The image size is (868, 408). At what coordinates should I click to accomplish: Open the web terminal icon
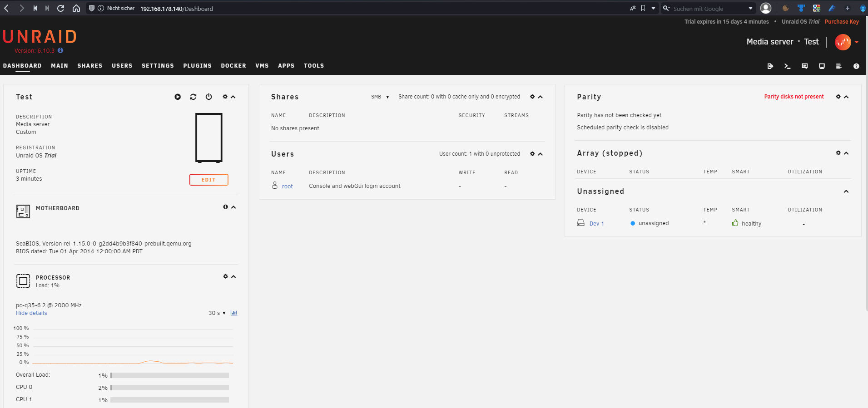(x=788, y=66)
